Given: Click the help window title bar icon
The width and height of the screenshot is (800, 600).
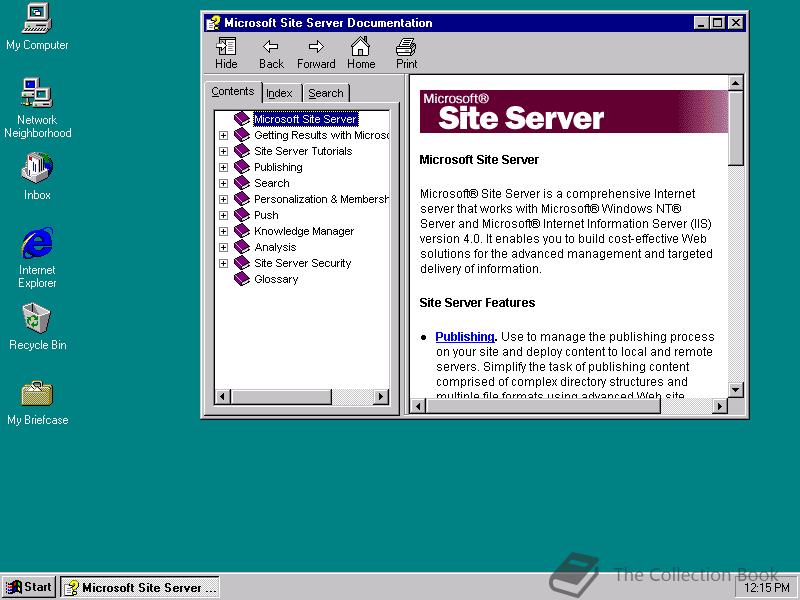Looking at the screenshot, I should [x=213, y=23].
